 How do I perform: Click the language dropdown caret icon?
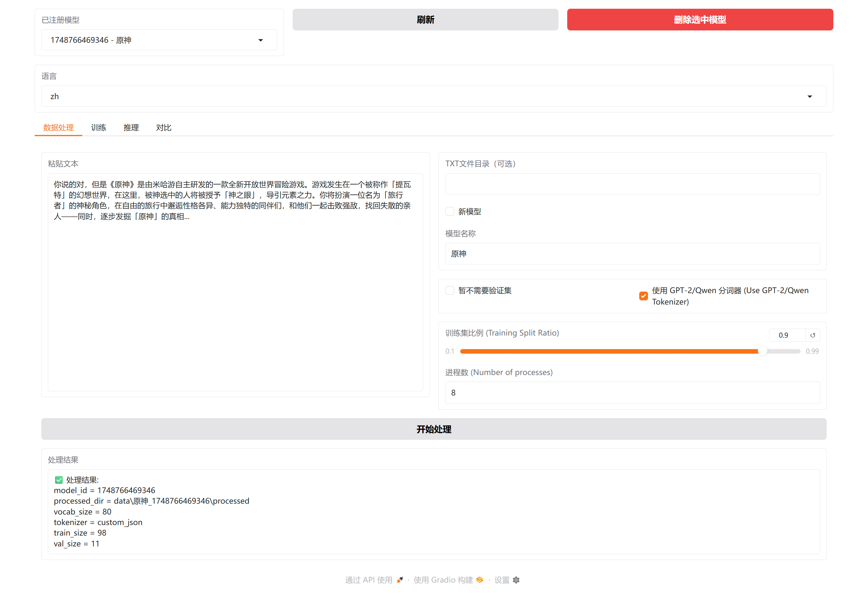(x=809, y=97)
